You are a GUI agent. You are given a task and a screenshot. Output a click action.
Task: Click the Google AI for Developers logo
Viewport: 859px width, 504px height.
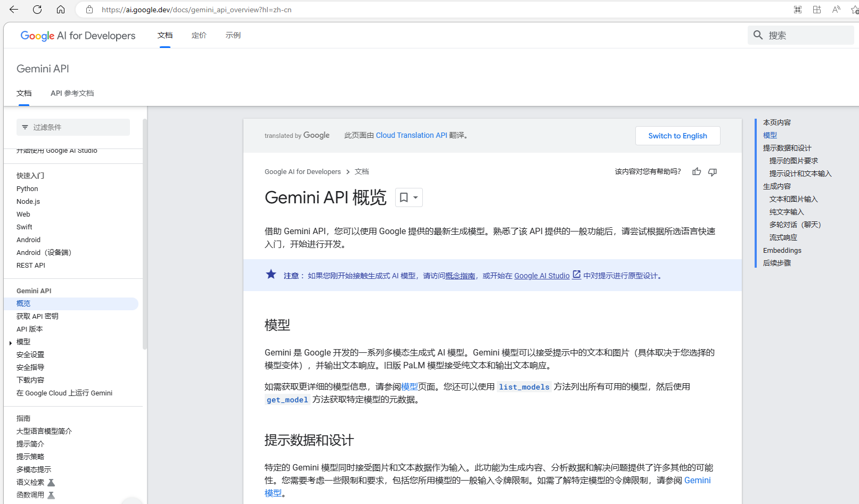[78, 36]
